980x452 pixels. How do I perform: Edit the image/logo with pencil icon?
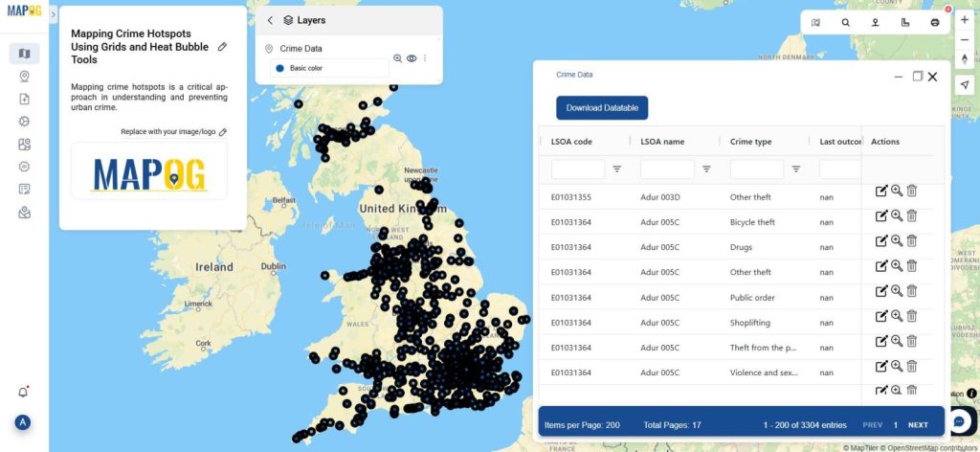click(222, 132)
